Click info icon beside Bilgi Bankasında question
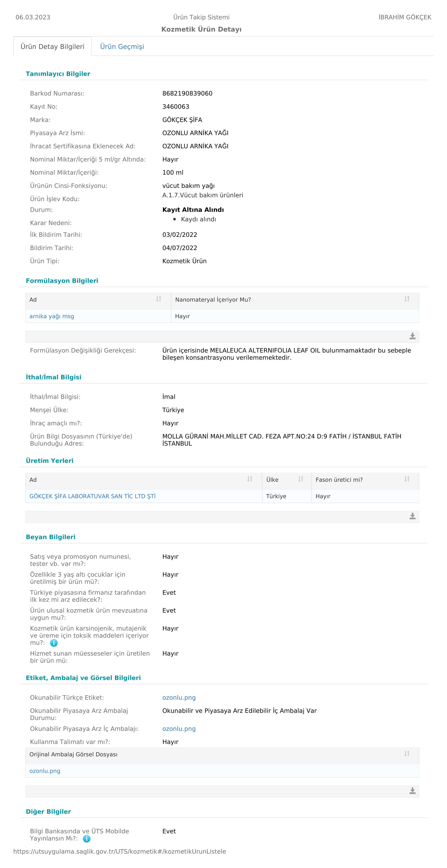 click(86, 839)
